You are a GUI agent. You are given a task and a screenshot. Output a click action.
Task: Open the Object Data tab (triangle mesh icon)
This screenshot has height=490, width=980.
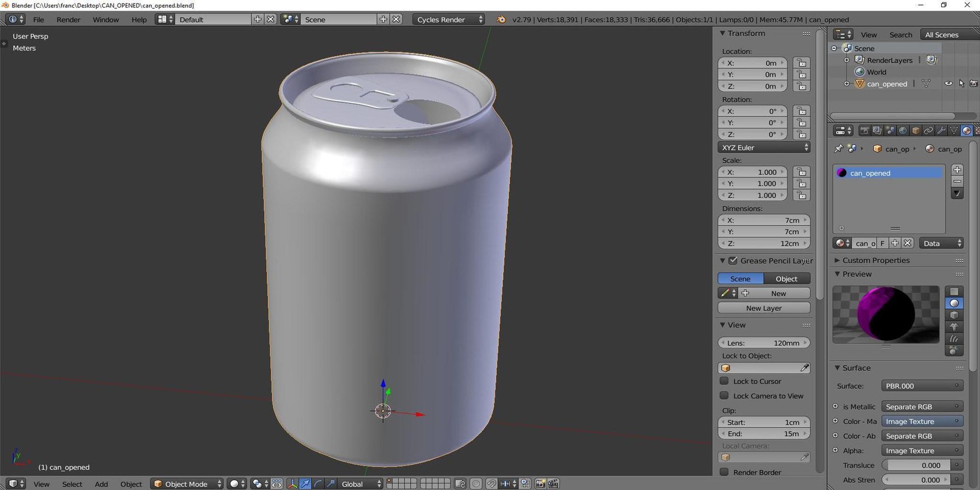coord(953,131)
